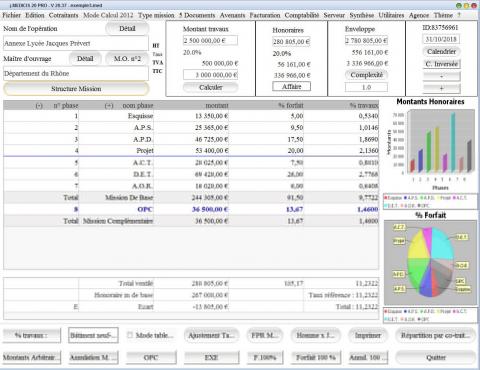Edit the Département du Rhône field
Image resolution: width=480 pixels, height=370 pixels.
76,73
